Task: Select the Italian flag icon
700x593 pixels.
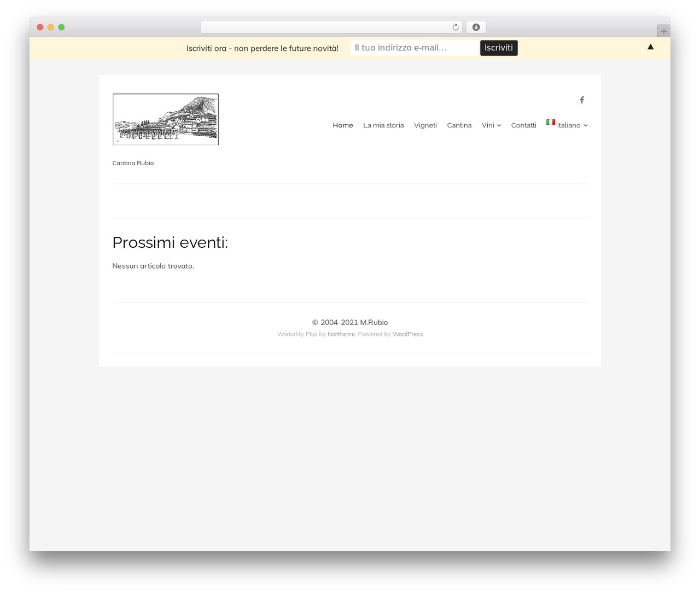Action: tap(551, 122)
